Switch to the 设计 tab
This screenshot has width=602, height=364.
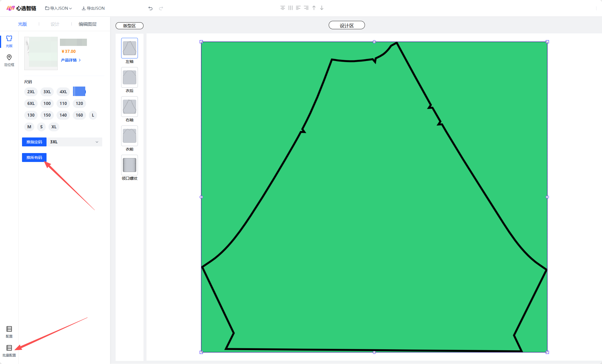[x=55, y=24]
